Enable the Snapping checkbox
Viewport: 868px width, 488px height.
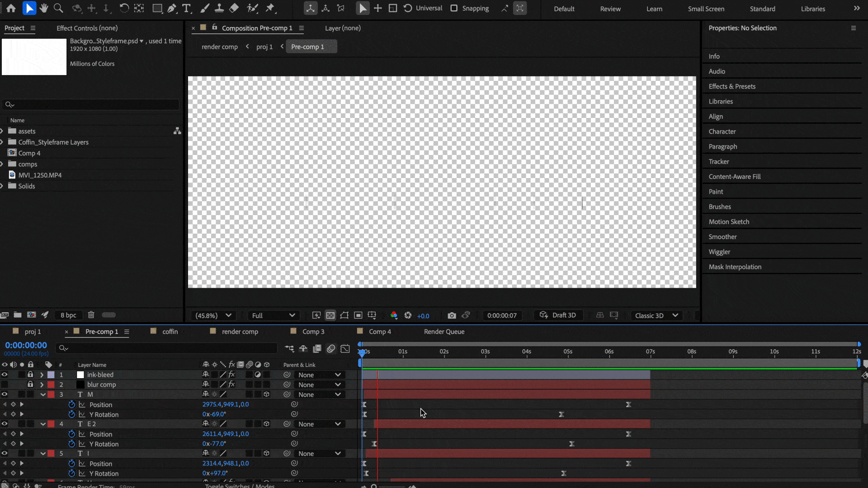[454, 8]
